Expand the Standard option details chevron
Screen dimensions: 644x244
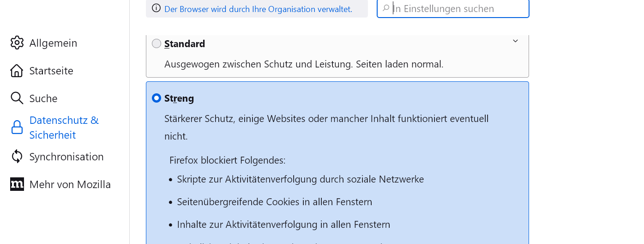coord(516,41)
